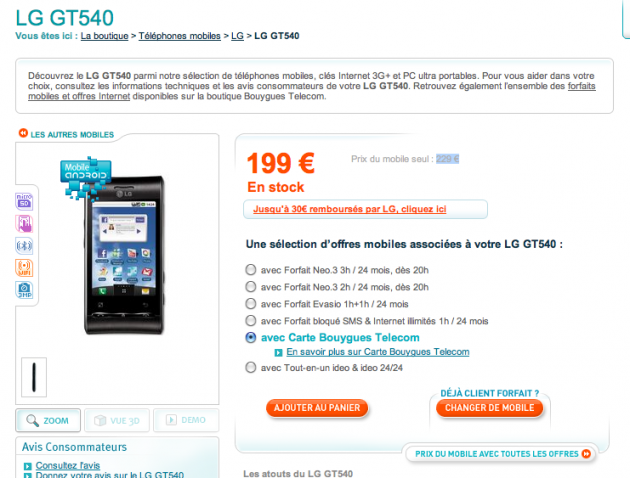Select Forfait Evasio 1h+1h radio option

[x=251, y=303]
